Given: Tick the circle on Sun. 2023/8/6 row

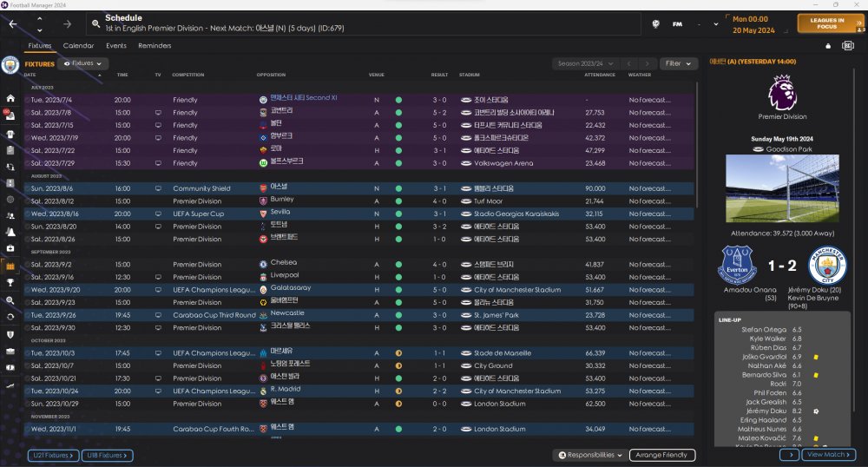Looking at the screenshot, I should 27,188.
